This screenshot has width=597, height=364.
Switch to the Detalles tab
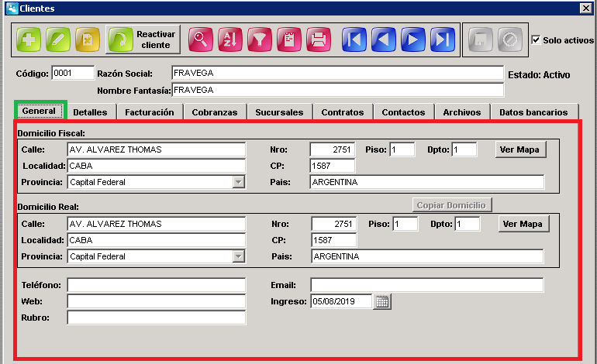click(90, 112)
